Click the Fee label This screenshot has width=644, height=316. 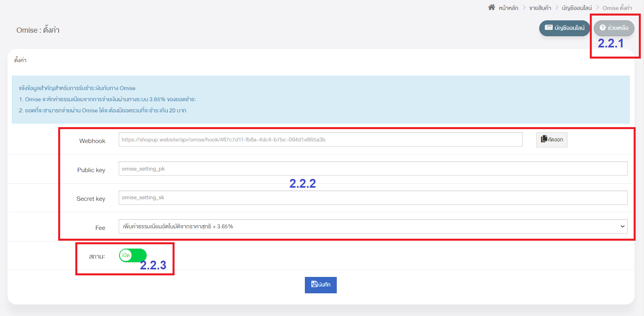coord(100,228)
